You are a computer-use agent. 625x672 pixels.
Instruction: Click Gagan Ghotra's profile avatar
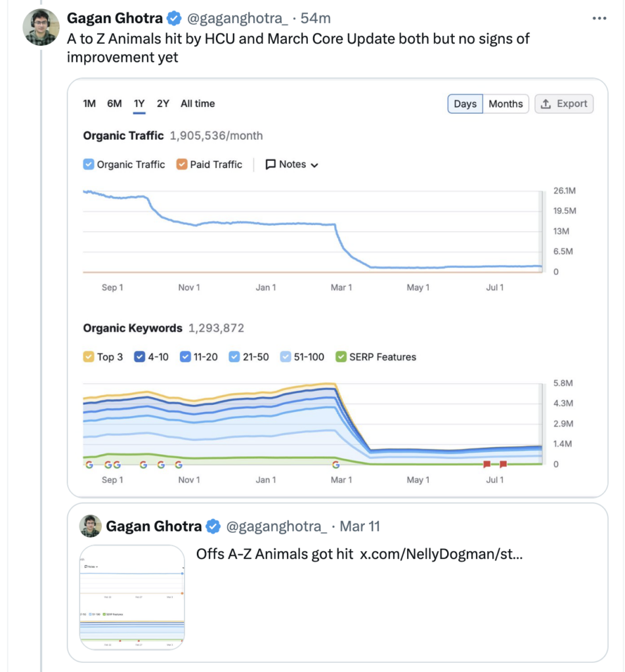click(41, 27)
